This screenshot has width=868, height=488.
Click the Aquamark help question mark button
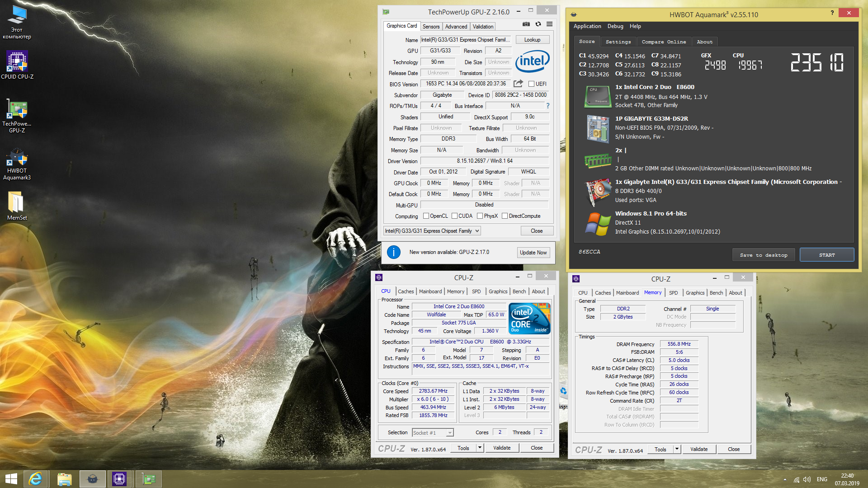pos(832,13)
